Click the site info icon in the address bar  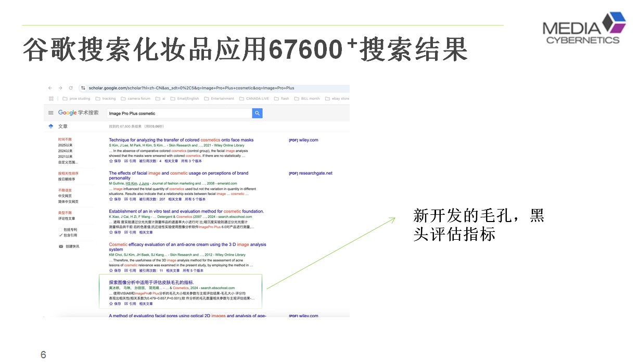[83, 88]
